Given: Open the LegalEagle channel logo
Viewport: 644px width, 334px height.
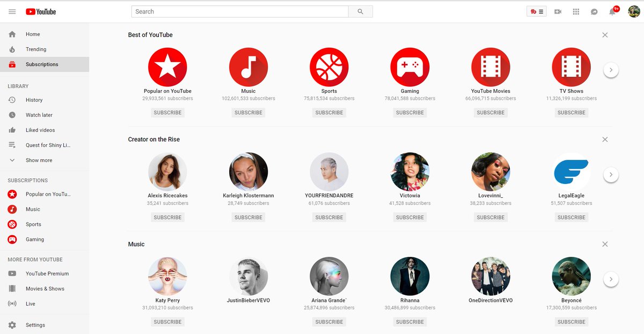Looking at the screenshot, I should coord(572,172).
